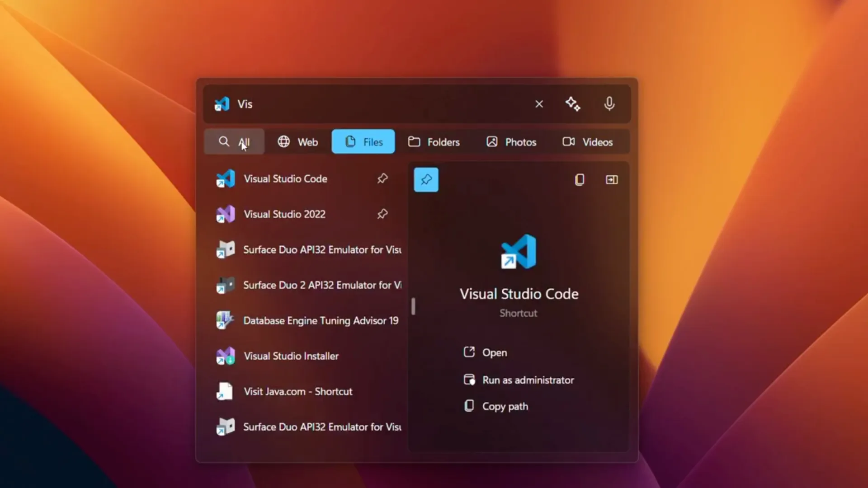Open result in new window via top-right icon
Viewport: 868px width, 488px height.
611,179
